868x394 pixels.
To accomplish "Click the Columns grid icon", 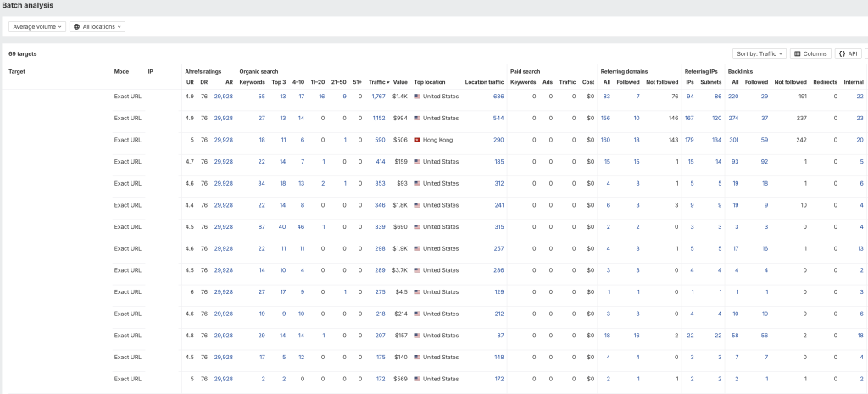I will coord(797,53).
